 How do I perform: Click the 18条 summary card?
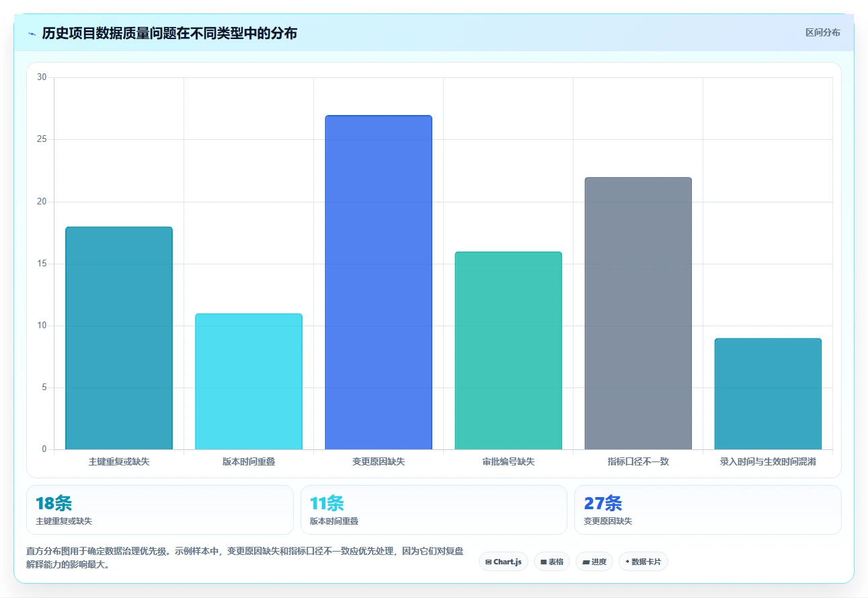click(160, 510)
